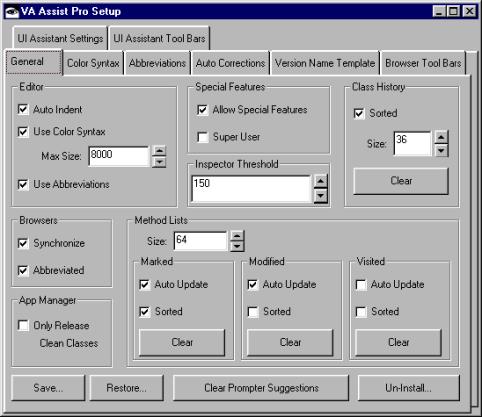Image resolution: width=482 pixels, height=417 pixels.
Task: Uncheck Sorted in Marked group
Action: (x=144, y=312)
